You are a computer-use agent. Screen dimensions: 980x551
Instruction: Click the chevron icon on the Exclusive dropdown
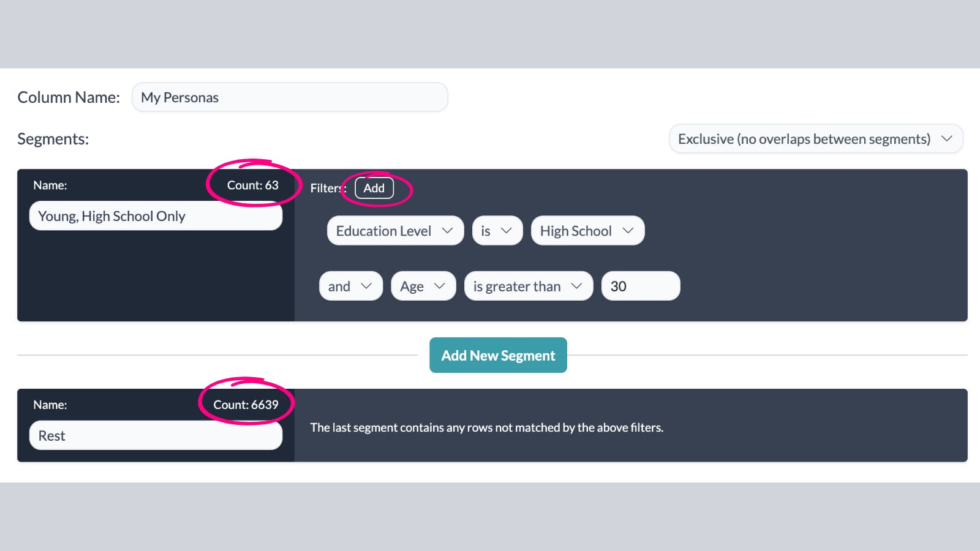coord(946,138)
